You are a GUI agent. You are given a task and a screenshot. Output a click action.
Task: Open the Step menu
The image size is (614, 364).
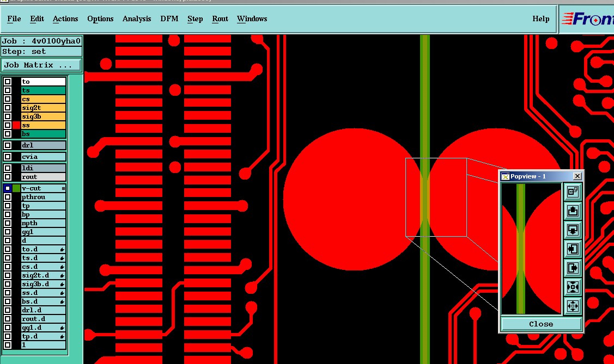195,18
